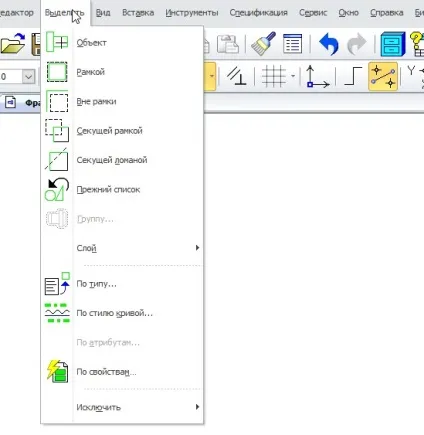Open the Вставка menu

coord(138,13)
